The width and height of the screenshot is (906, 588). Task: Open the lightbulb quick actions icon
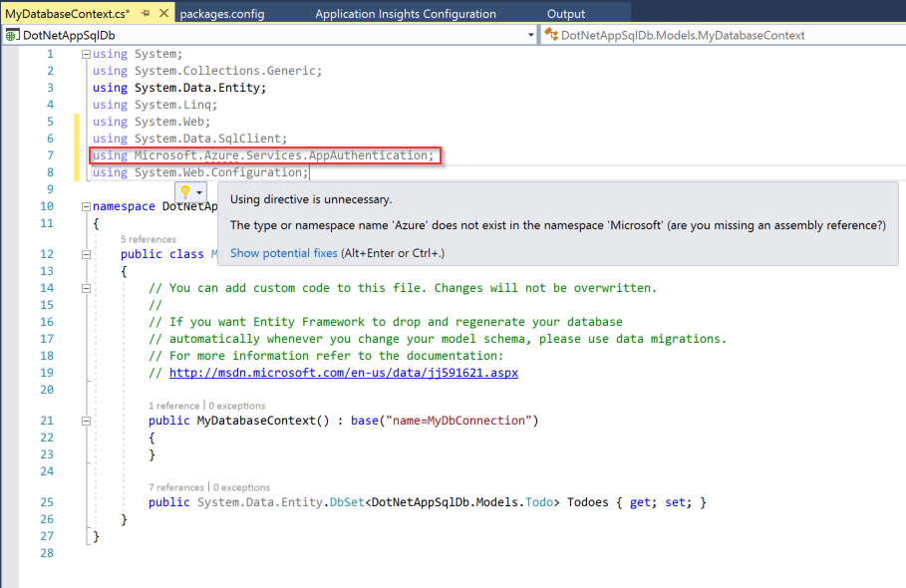[x=185, y=191]
